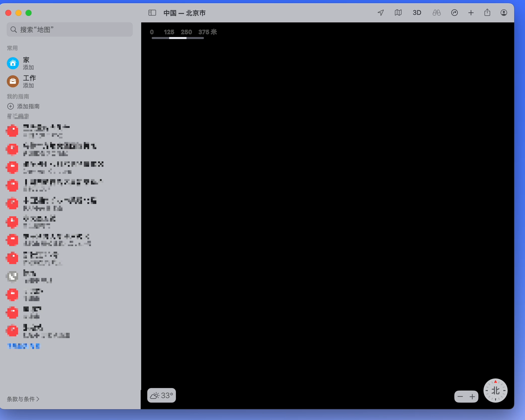Zoom in with the plus button
This screenshot has width=525, height=420.
[472, 397]
